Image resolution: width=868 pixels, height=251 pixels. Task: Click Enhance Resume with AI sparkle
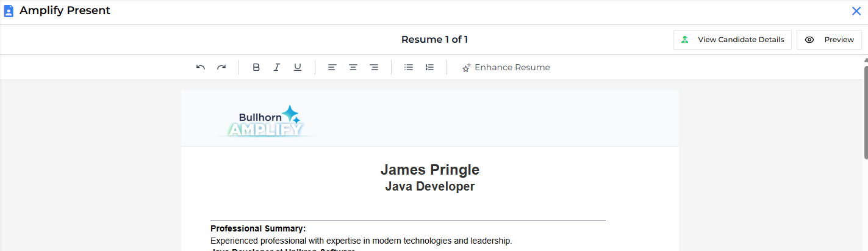(x=506, y=67)
